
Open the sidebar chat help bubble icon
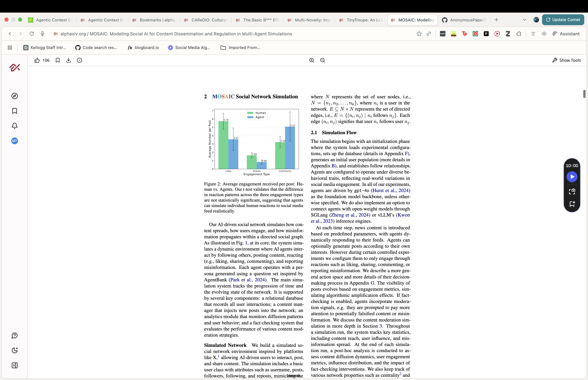15,336
